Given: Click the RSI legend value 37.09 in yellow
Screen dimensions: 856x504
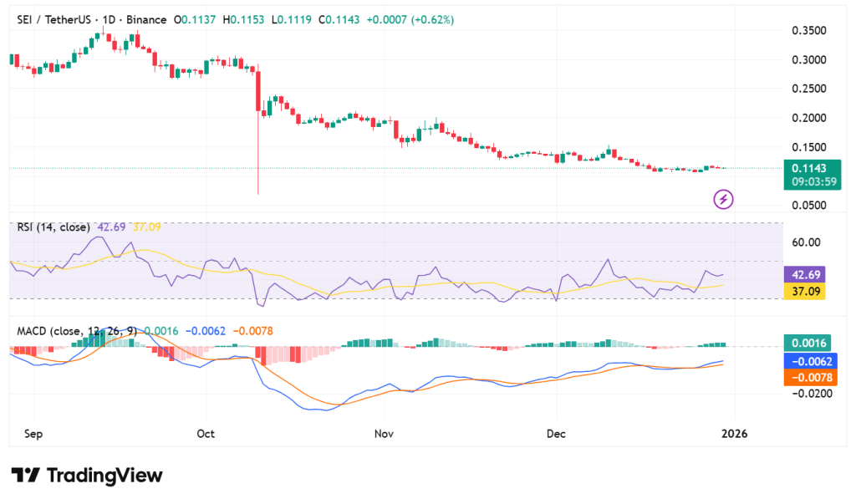Looking at the screenshot, I should pos(147,227).
